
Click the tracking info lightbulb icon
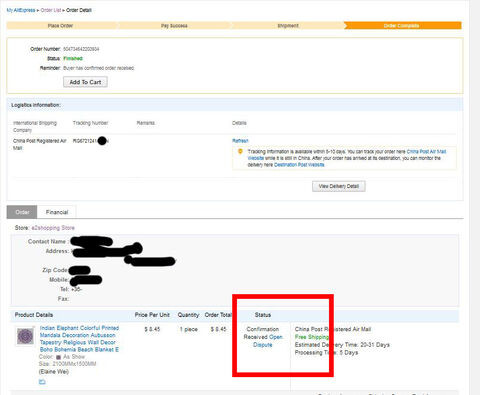click(240, 152)
